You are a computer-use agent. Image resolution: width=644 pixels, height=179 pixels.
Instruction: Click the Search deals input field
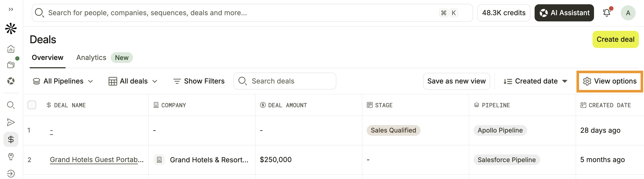point(284,81)
